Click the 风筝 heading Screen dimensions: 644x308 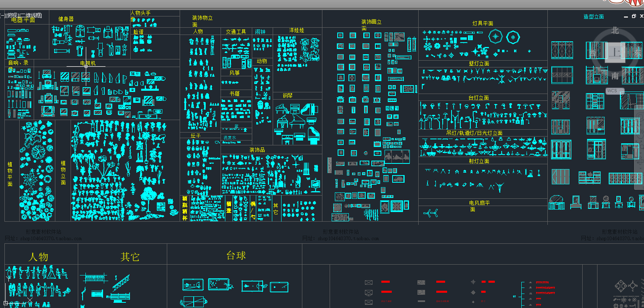pyautogui.click(x=235, y=73)
